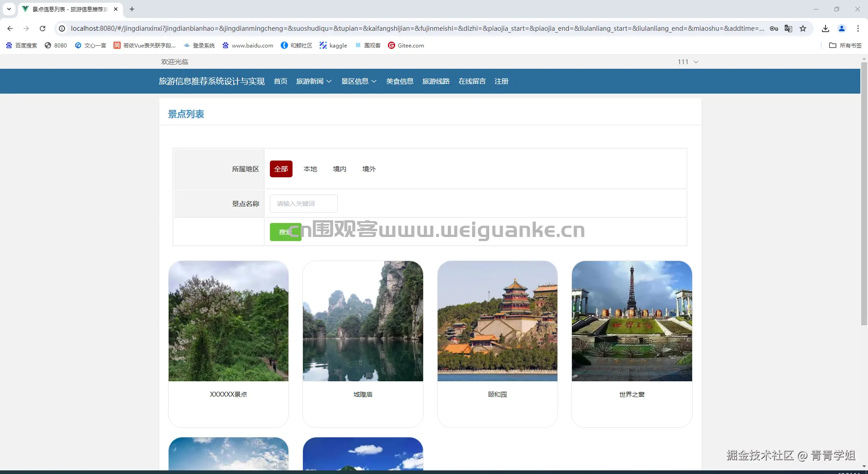Click the green 搜索 button

pos(285,232)
